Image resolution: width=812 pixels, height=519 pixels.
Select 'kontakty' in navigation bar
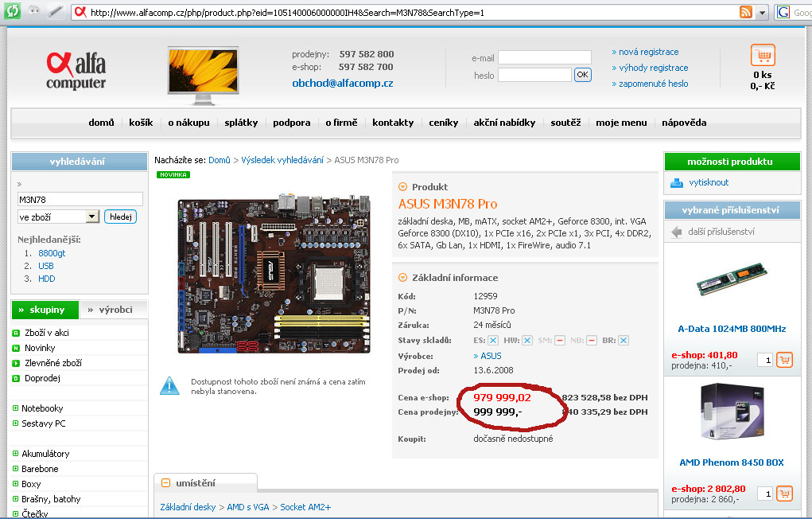(x=393, y=123)
